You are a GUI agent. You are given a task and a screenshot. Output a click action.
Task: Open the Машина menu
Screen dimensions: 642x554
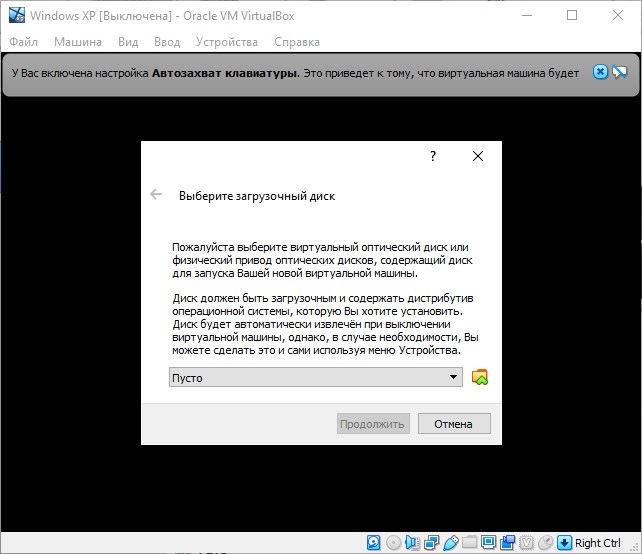click(78, 42)
